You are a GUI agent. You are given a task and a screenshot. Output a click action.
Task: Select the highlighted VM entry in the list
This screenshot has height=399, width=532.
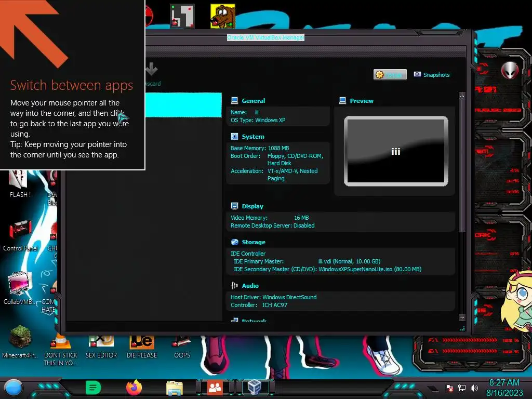[x=183, y=105]
